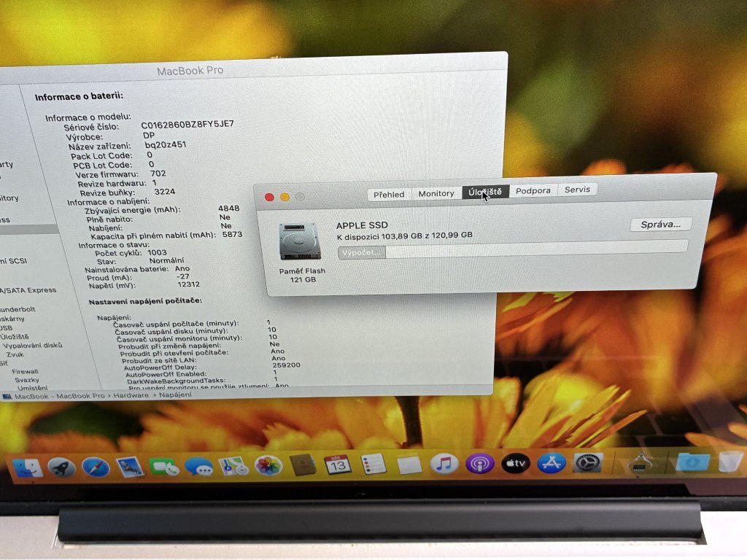Image resolution: width=747 pixels, height=560 pixels.
Task: Select Zvuk entry in sidebar
Action: pyautogui.click(x=15, y=354)
